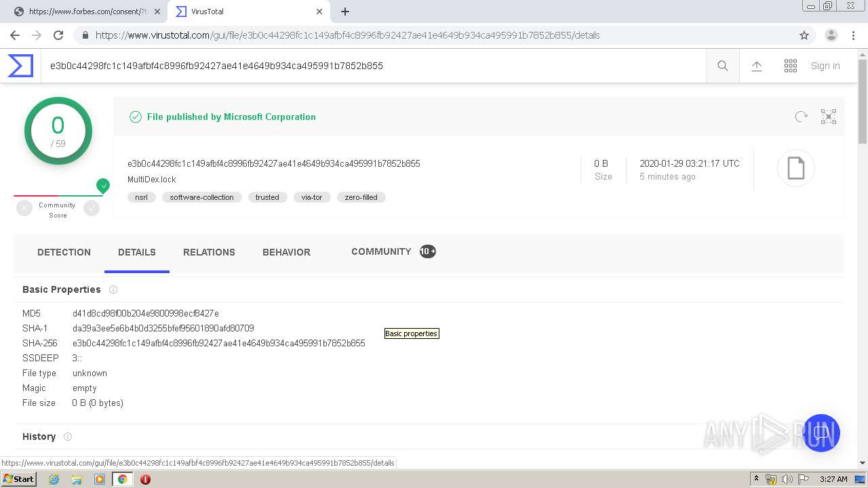Image resolution: width=868 pixels, height=488 pixels.
Task: Click the VirusTotal sigma logo
Action: click(20, 66)
